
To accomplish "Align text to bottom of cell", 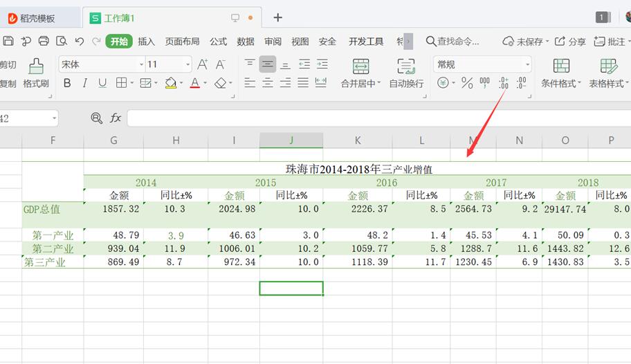I will click(x=285, y=64).
